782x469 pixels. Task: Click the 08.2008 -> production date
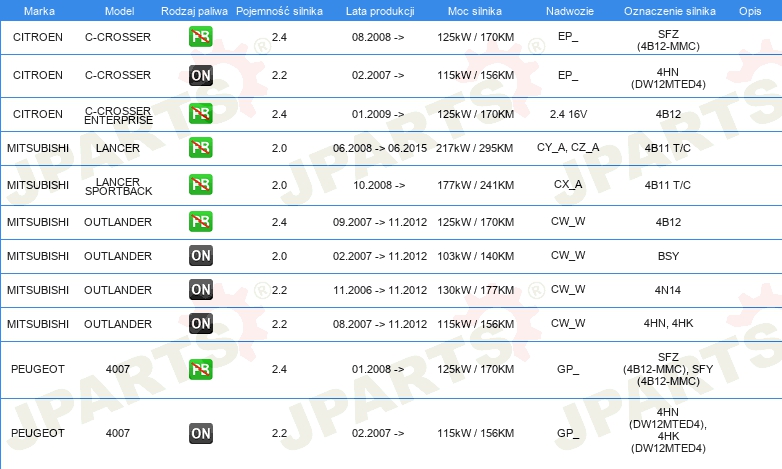click(378, 37)
